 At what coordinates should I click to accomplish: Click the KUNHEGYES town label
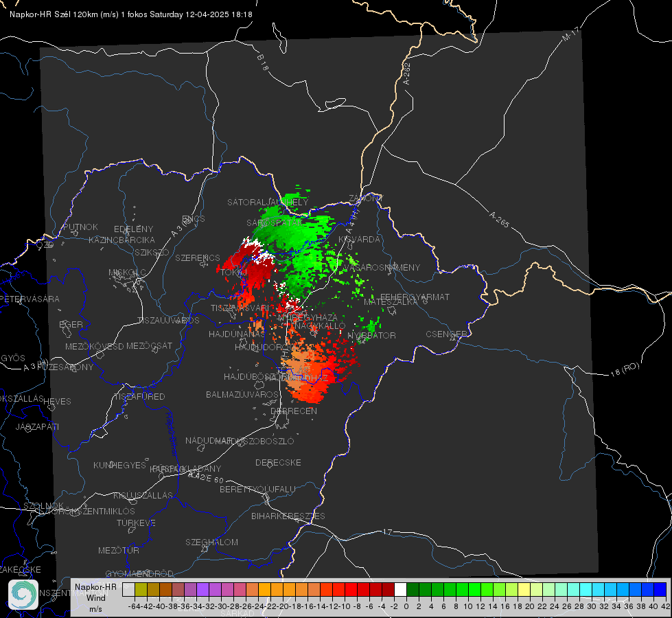(x=120, y=465)
